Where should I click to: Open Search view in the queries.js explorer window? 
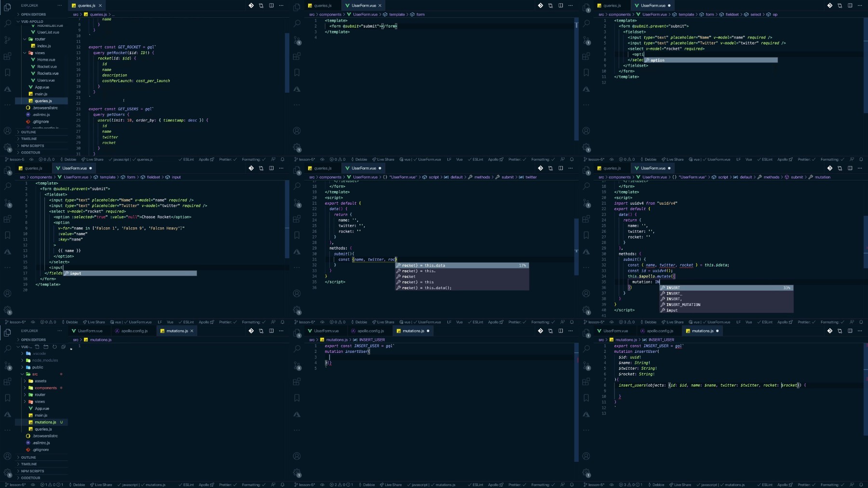point(7,23)
